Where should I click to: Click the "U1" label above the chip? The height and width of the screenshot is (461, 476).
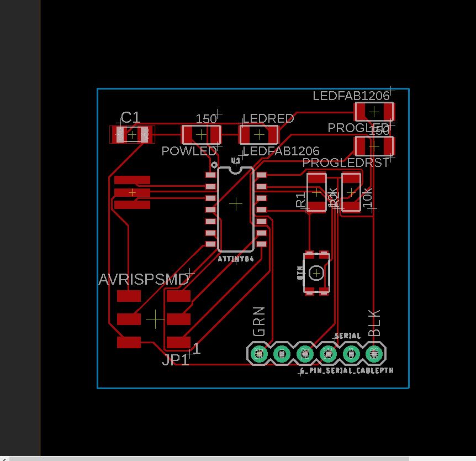coord(236,160)
